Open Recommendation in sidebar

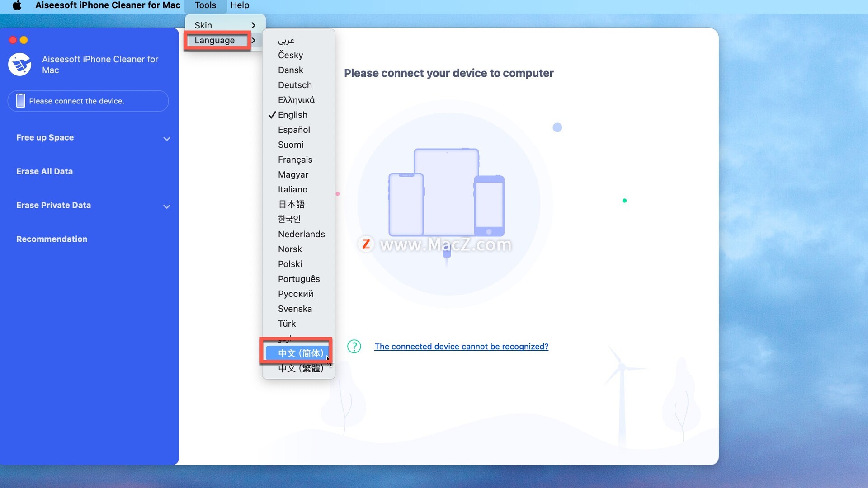tap(52, 239)
